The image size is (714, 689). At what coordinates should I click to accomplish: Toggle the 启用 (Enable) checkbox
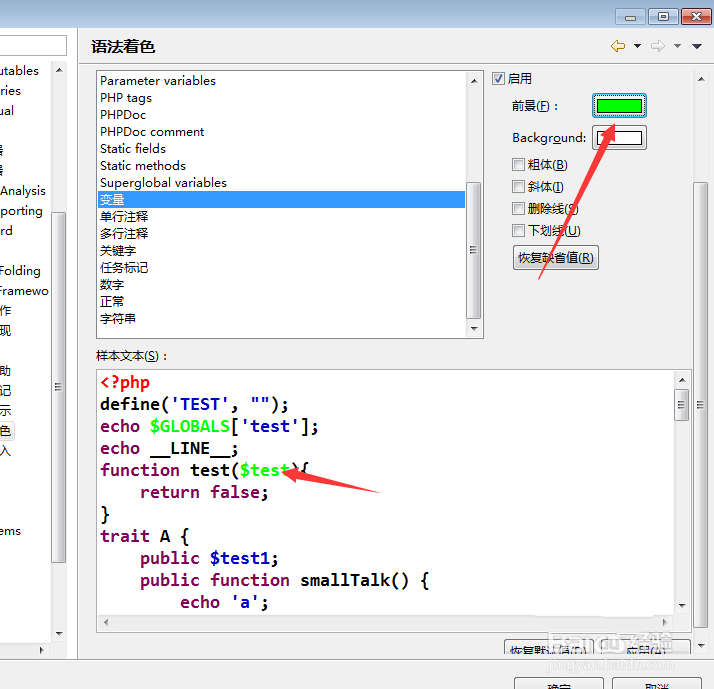[498, 79]
